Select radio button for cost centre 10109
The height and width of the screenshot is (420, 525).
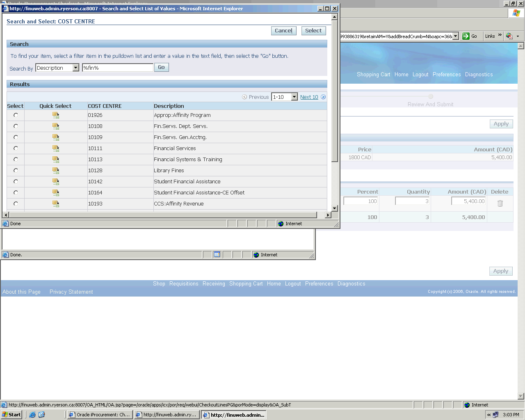[x=16, y=137]
